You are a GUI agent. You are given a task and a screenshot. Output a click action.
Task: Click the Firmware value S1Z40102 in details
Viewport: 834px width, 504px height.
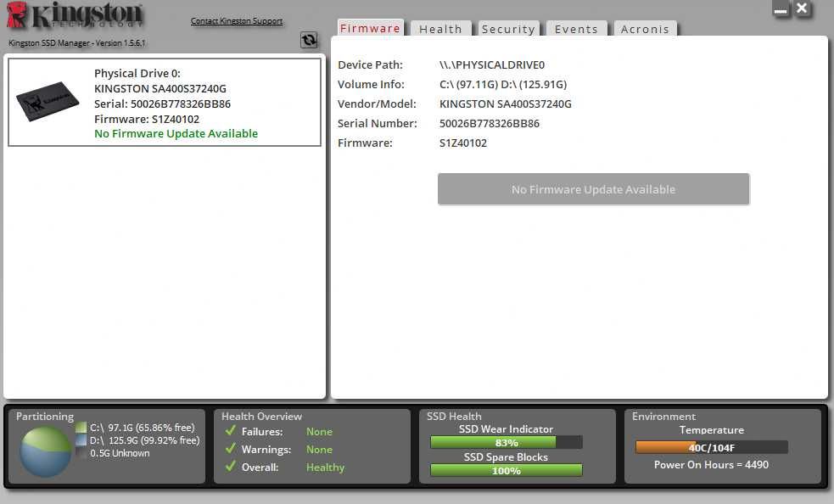pos(463,143)
